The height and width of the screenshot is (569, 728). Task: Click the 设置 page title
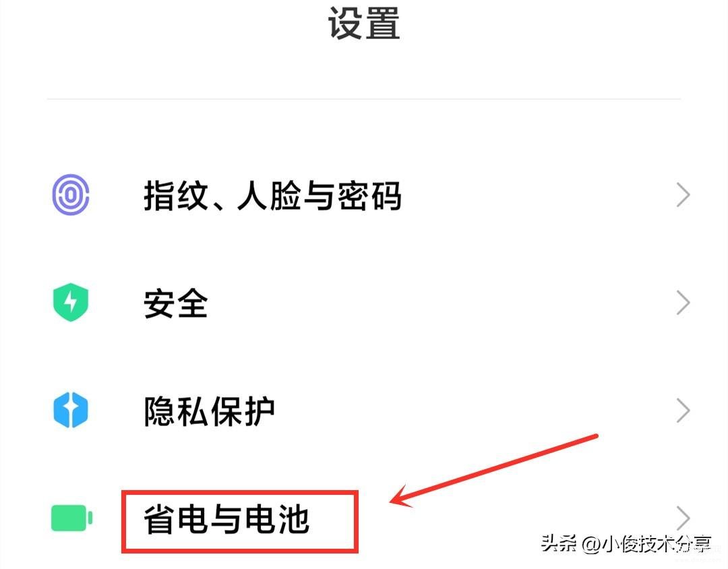tap(364, 23)
